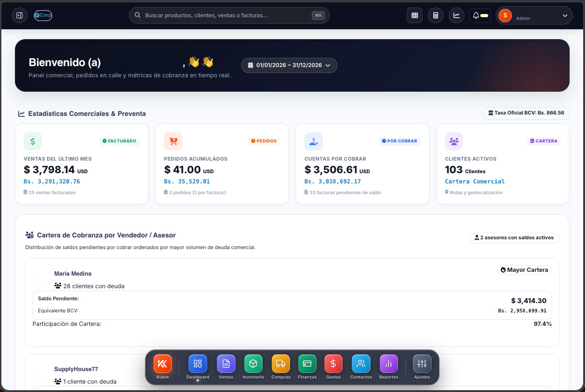This screenshot has height=392, width=585.
Task: Click Bs. 35,529.01 value
Action: [187, 182]
